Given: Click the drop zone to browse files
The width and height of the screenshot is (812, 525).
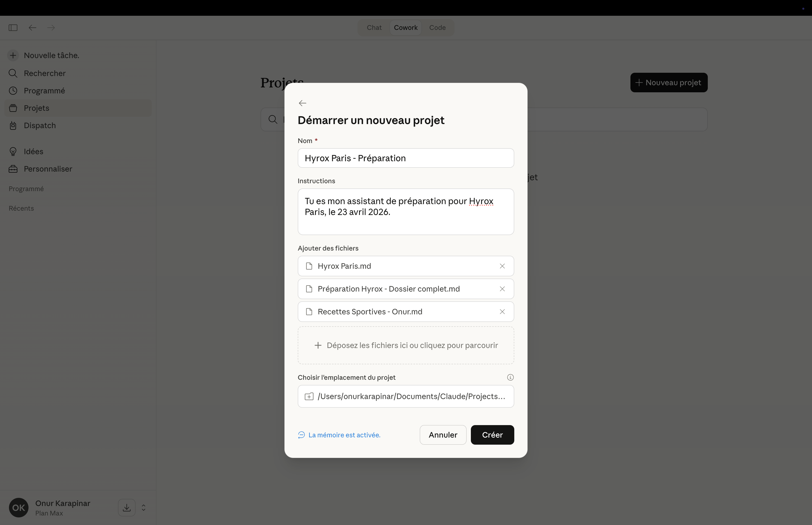Looking at the screenshot, I should point(405,345).
